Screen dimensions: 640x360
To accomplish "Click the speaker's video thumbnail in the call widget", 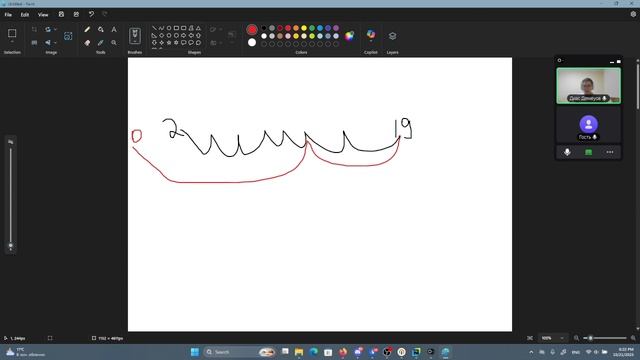I will 588,86.
